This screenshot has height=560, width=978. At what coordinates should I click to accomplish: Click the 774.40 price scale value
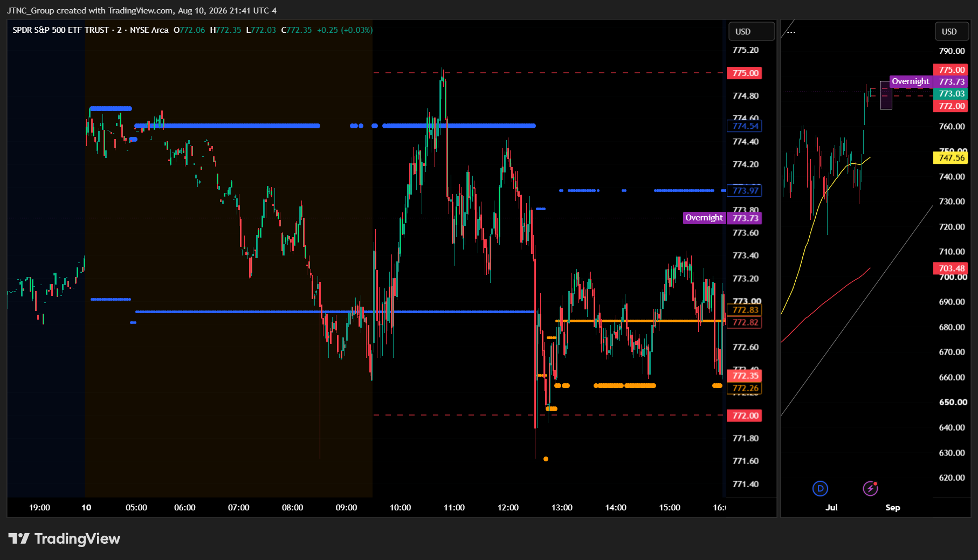[x=746, y=142]
